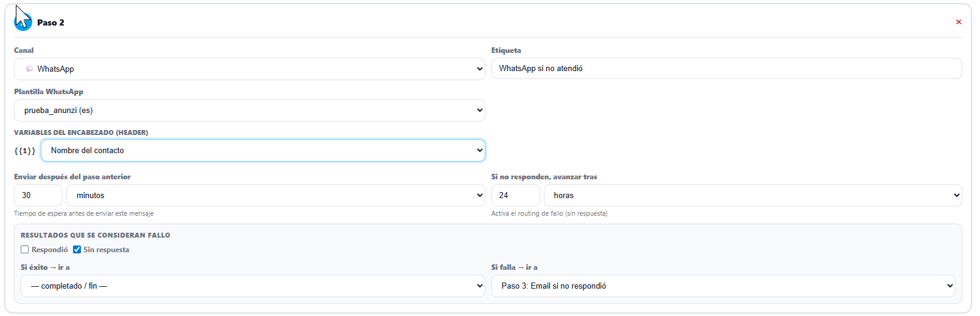Expand the Plantilla WhatsApp template dropdown
Image resolution: width=980 pixels, height=316 pixels.
coord(249,110)
